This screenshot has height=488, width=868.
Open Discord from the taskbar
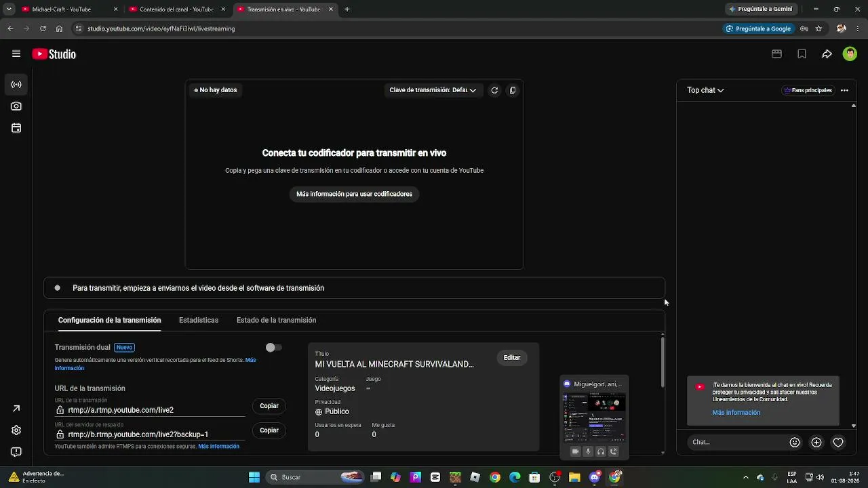pyautogui.click(x=595, y=477)
